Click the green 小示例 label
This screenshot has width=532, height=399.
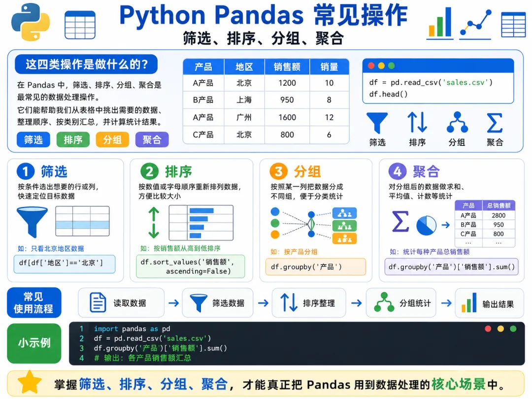(34, 343)
